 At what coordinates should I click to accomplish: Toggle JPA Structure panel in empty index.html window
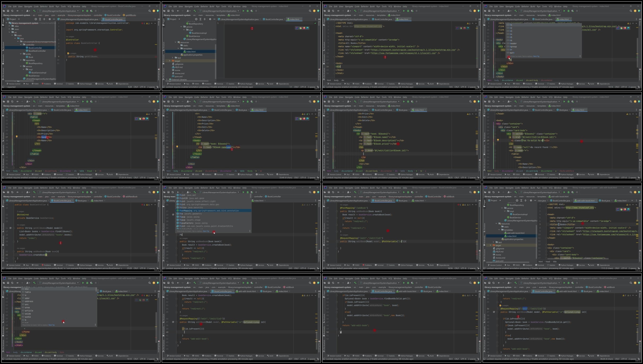(164, 74)
